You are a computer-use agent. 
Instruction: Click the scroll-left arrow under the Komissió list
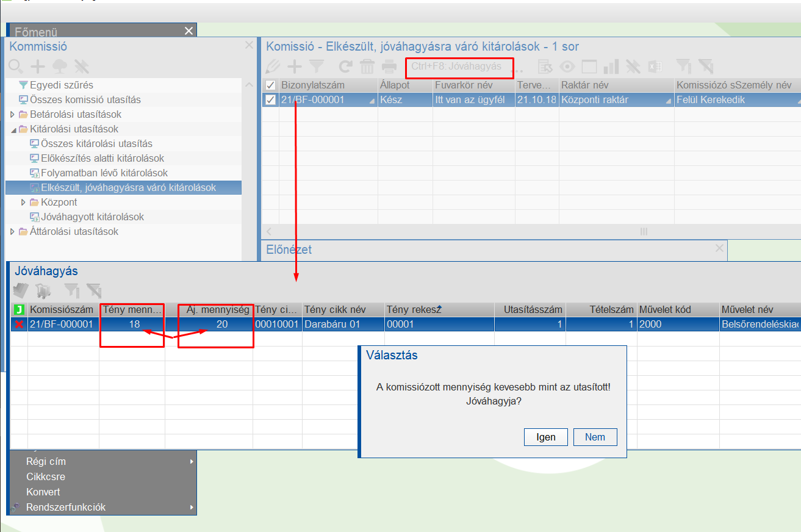pos(269,232)
